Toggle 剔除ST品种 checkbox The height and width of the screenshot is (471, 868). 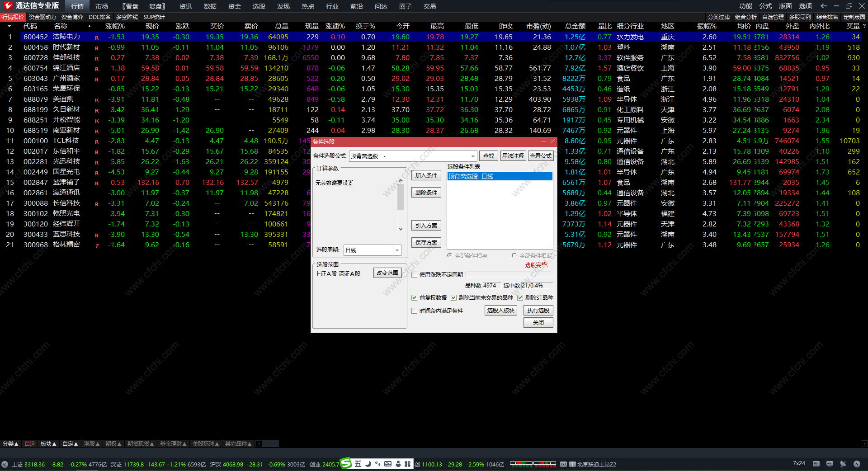pos(520,297)
